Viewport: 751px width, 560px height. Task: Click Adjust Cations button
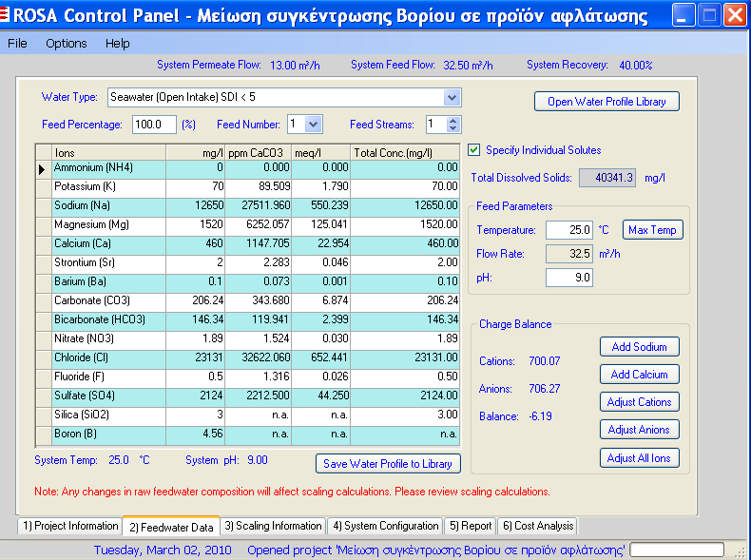point(640,402)
